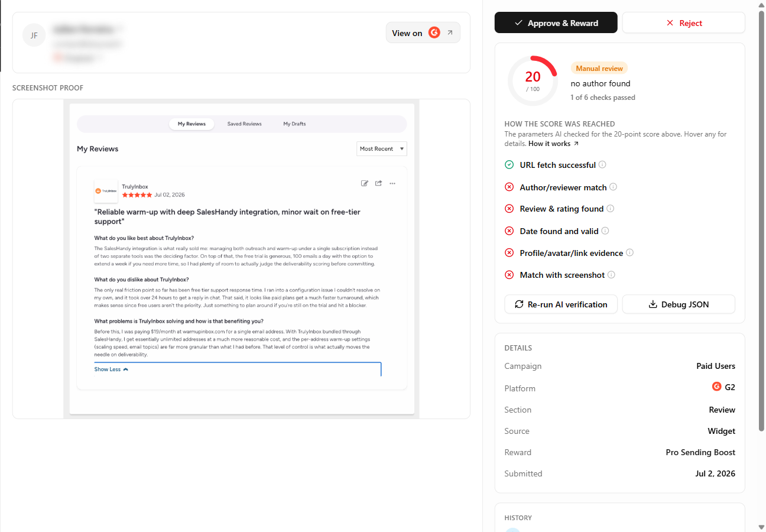Click the 20 / 100 score gauge
Image resolution: width=766 pixels, height=532 pixels.
(533, 81)
